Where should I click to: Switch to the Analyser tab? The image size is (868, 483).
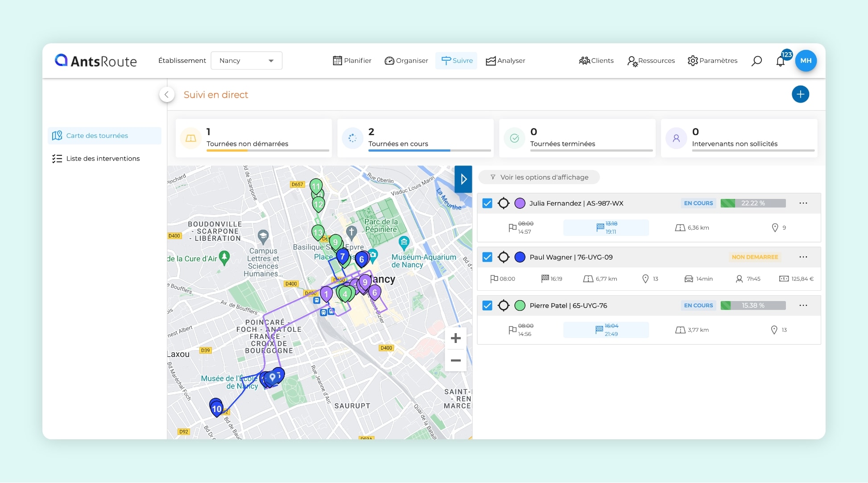pos(505,60)
